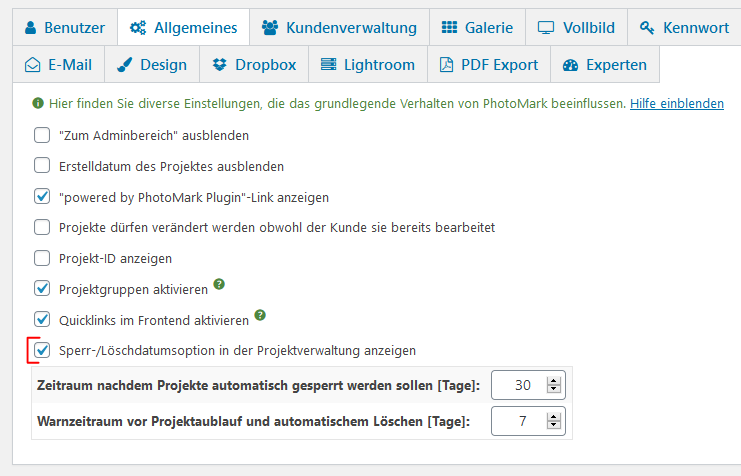Open the Galerie settings tab
Viewport: 741px width, 476px height.
(476, 27)
